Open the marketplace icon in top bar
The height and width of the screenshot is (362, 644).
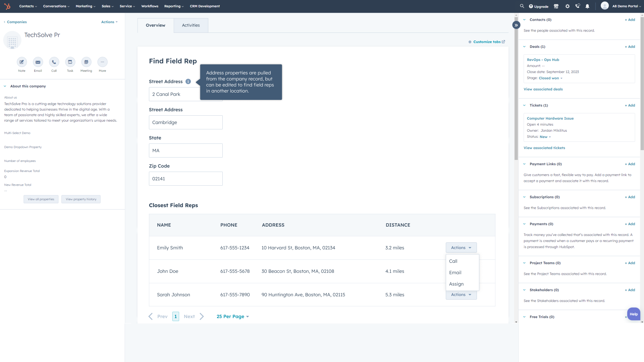coord(556,6)
